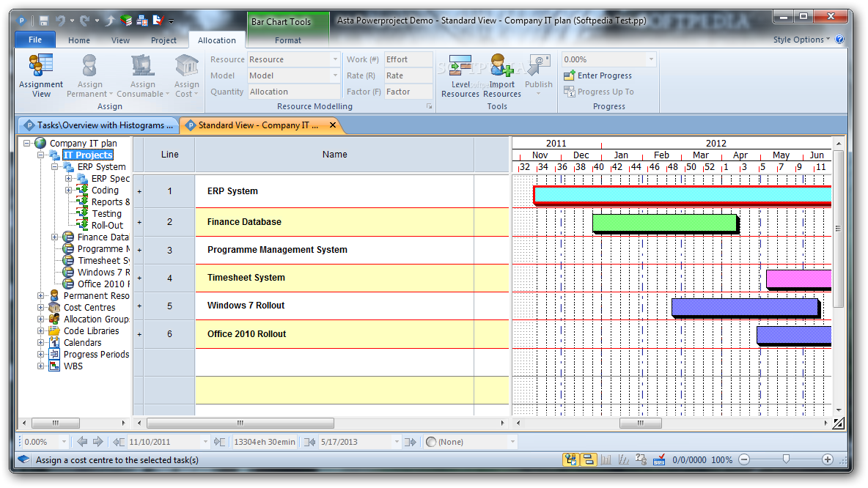This screenshot has width=868, height=488.
Task: Click the Line column header
Action: 169,155
